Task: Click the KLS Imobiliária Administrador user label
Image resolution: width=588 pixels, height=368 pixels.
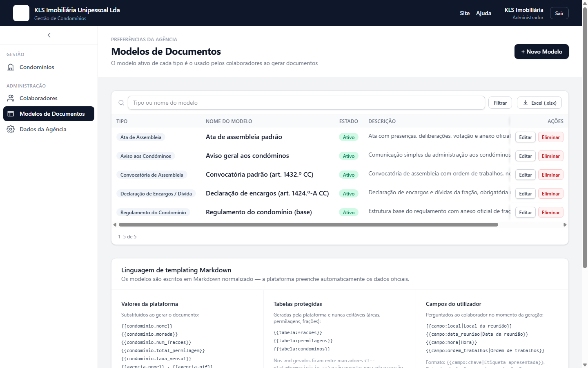Action: pyautogui.click(x=524, y=13)
